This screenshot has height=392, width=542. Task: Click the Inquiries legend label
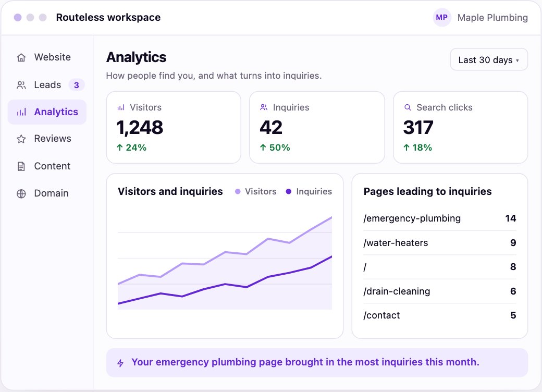coord(314,191)
